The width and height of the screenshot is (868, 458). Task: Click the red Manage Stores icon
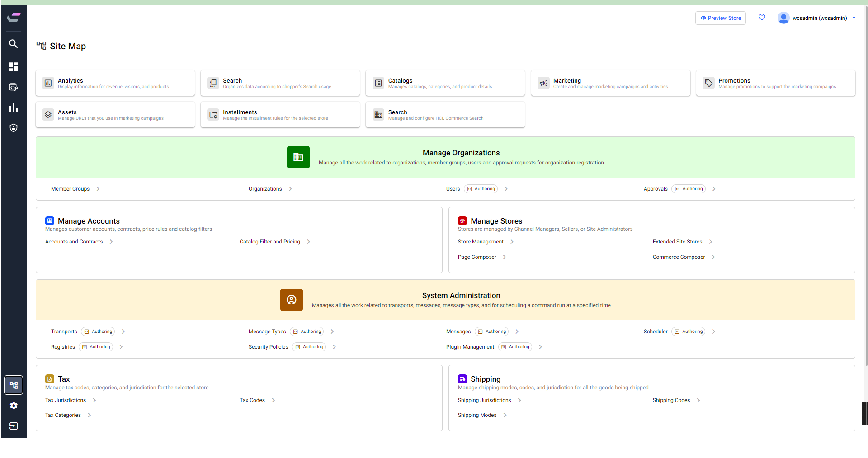[462, 221]
